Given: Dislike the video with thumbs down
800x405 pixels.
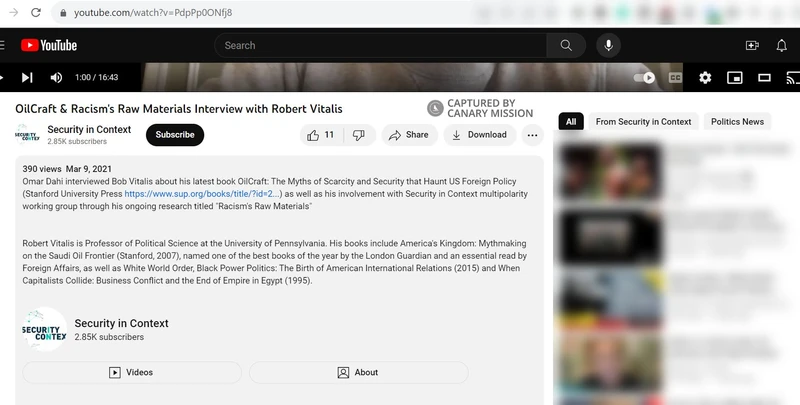Looking at the screenshot, I should [x=359, y=135].
